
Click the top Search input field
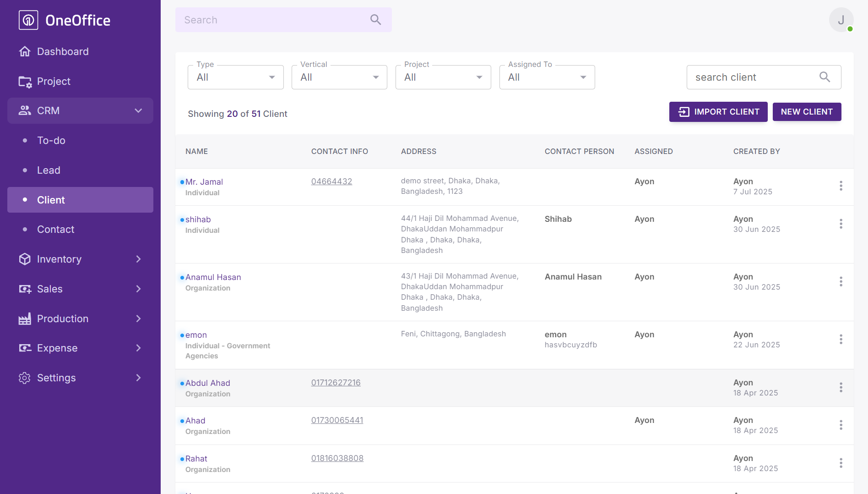[275, 20]
